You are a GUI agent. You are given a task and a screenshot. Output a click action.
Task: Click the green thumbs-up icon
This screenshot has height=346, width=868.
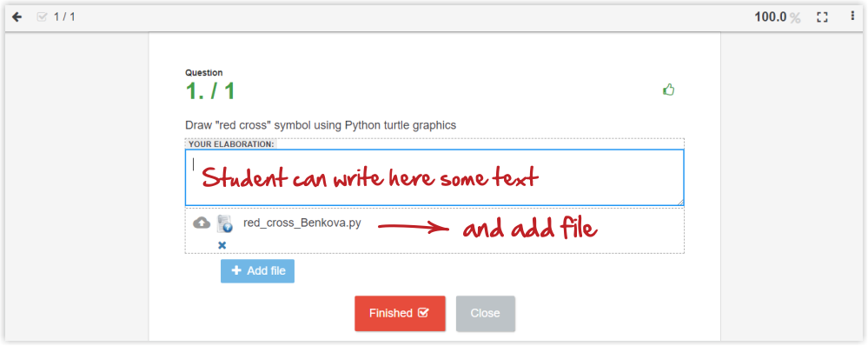click(x=669, y=90)
